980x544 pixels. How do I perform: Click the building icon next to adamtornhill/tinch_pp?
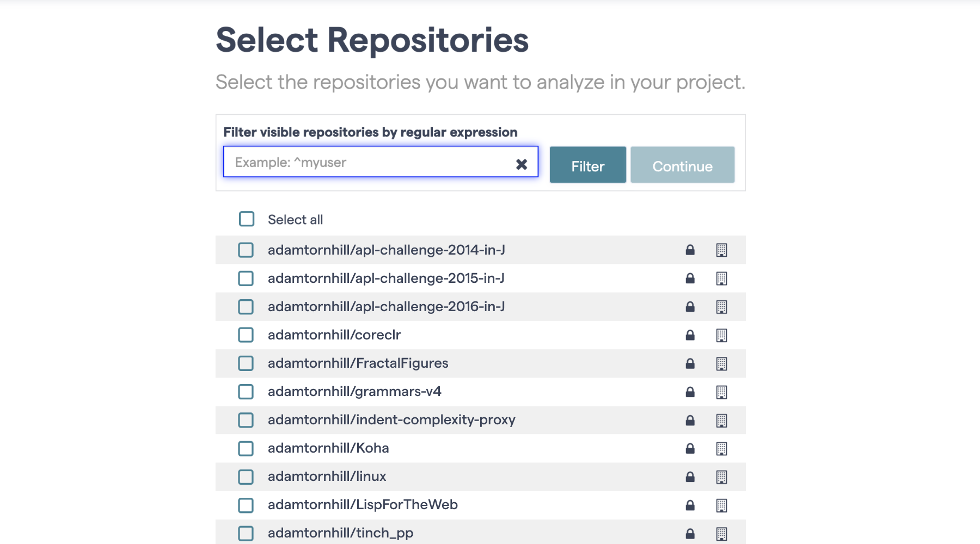tap(722, 533)
